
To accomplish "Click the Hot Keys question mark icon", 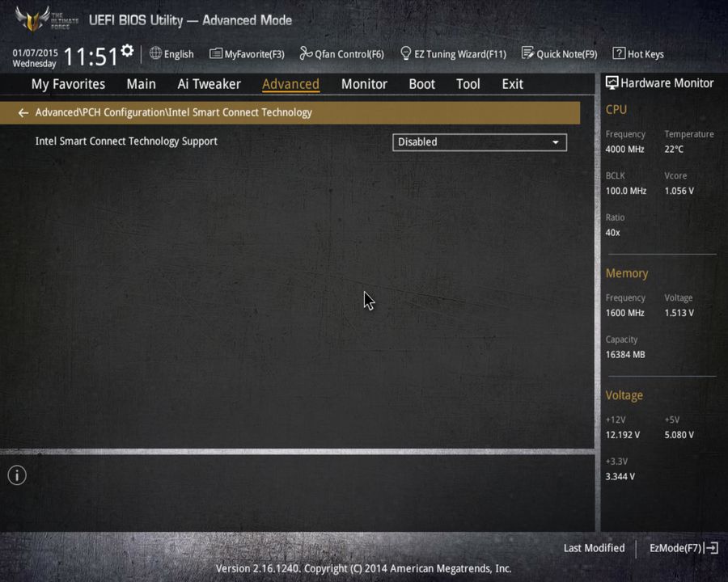I will tap(619, 53).
